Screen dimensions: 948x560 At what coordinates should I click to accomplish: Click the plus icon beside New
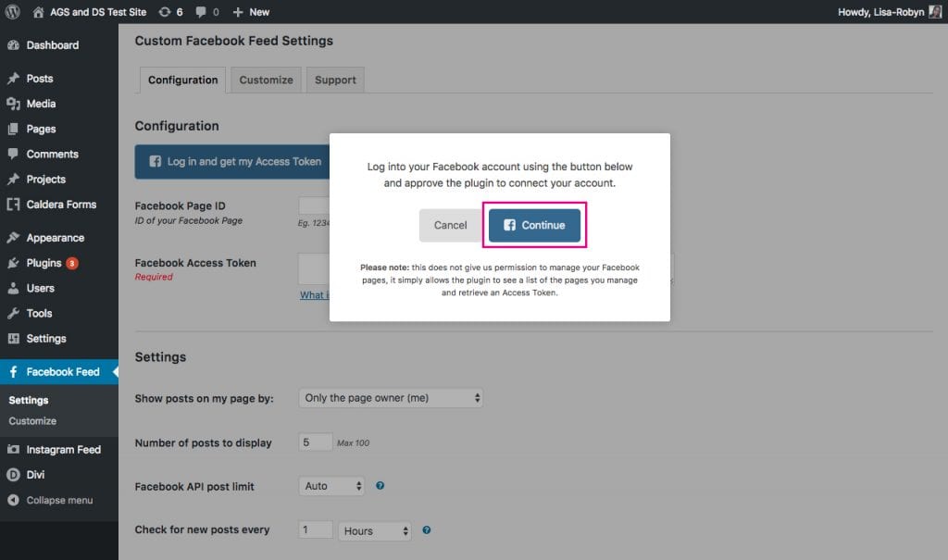238,12
